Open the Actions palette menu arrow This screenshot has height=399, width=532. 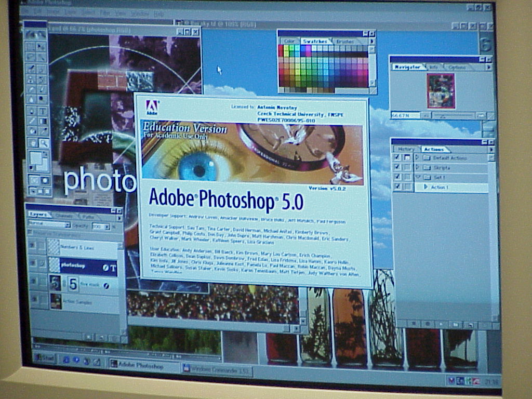click(x=491, y=149)
